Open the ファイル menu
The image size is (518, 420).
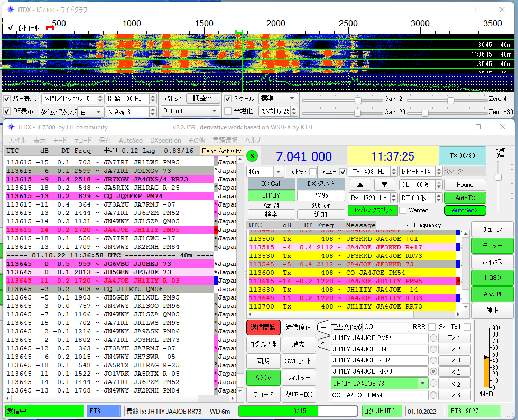tap(17, 141)
